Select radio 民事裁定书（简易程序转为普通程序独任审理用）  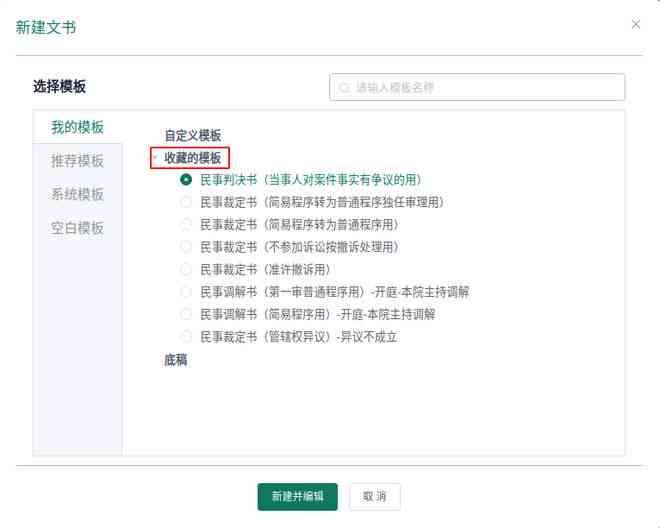tap(186, 202)
